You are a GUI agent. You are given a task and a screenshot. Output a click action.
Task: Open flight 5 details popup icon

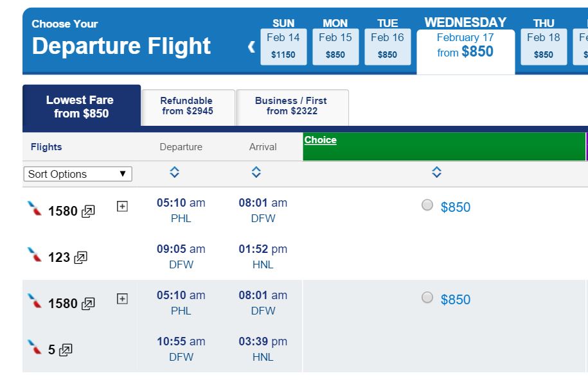coord(66,350)
